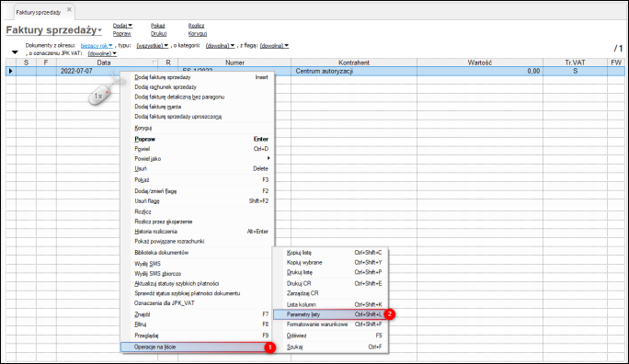The image size is (629, 364).
Task: Choose Rozlicz przez skojarzenie entry
Action: (198, 222)
